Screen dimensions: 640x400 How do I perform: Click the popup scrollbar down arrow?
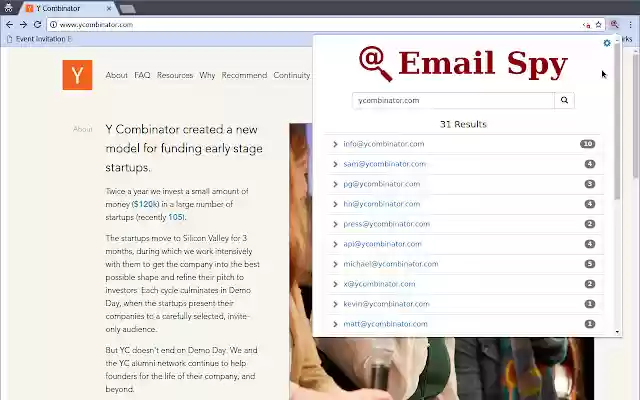point(617,332)
